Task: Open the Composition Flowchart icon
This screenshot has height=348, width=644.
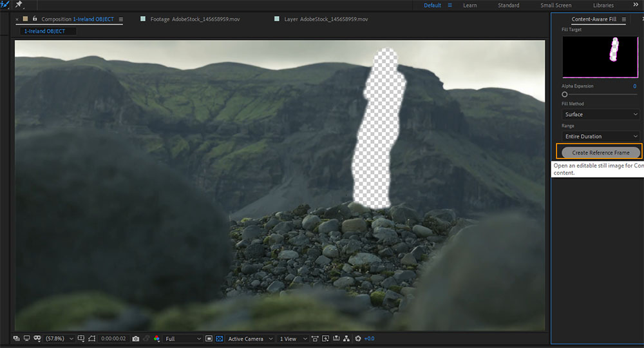Action: 346,339
